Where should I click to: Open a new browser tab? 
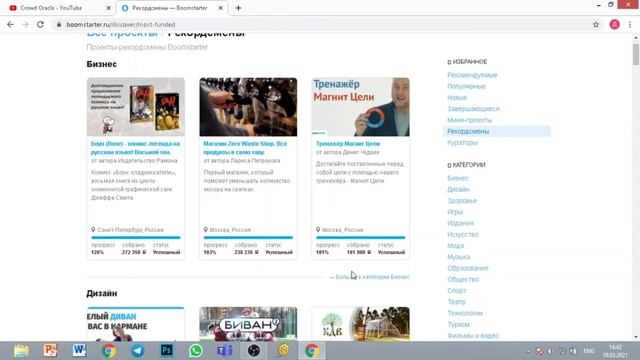tap(238, 8)
